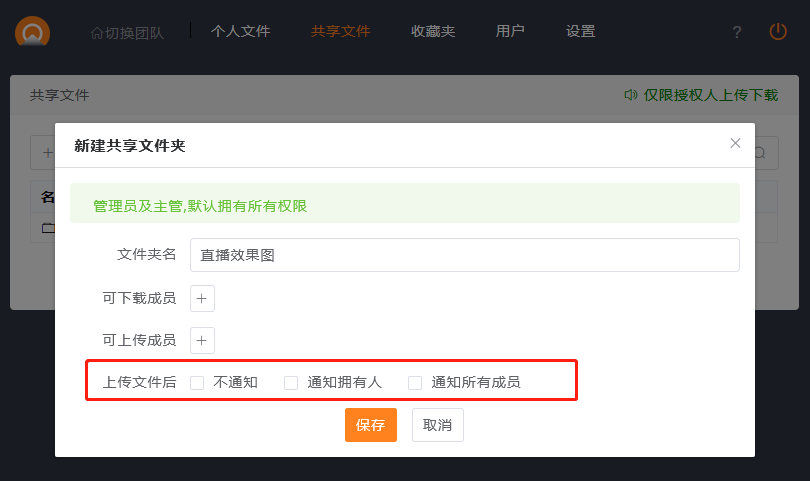The image size is (810, 481).
Task: Open the 设置 page
Action: pos(580,31)
